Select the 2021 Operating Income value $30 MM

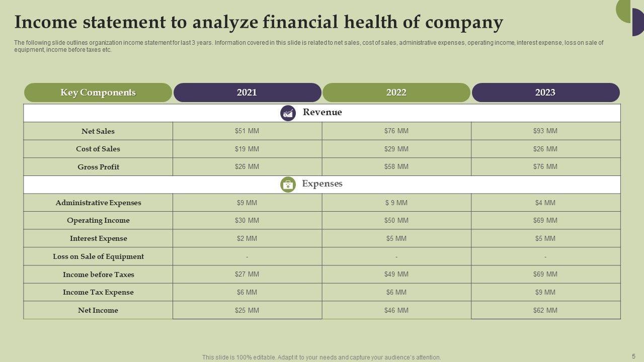point(247,221)
